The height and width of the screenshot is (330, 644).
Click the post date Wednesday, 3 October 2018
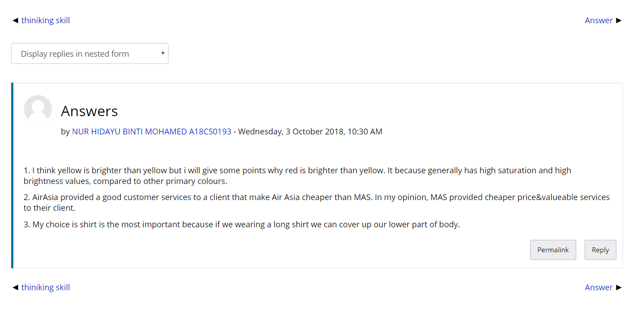pyautogui.click(x=310, y=132)
